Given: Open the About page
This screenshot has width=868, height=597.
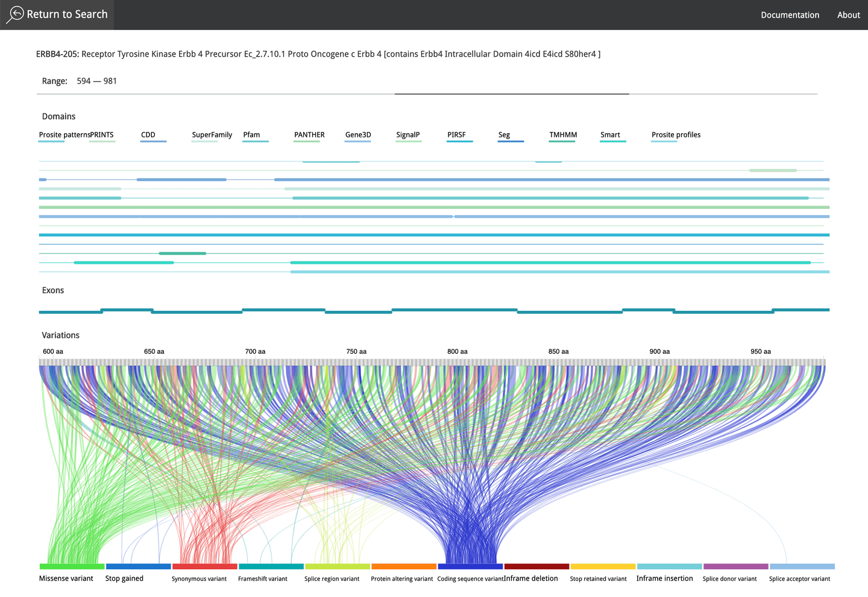Looking at the screenshot, I should point(848,15).
